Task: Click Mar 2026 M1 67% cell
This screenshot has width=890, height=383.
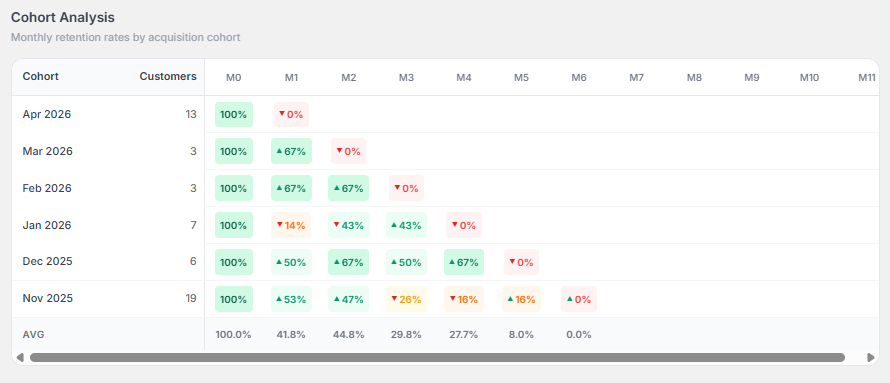Action: coord(291,151)
